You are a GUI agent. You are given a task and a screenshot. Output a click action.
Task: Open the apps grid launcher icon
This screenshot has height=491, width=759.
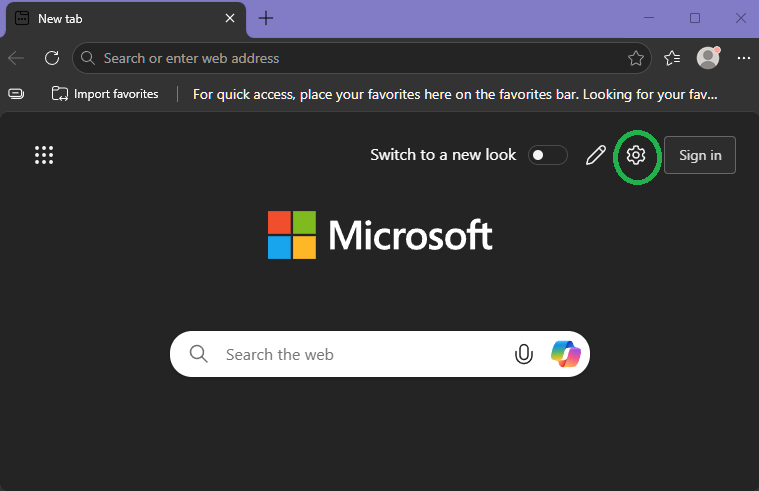[x=44, y=155]
